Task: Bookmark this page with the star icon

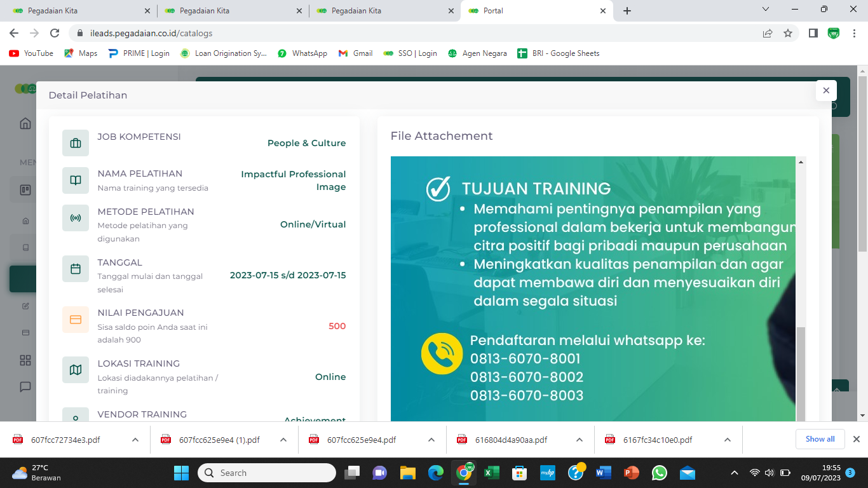Action: click(x=788, y=33)
